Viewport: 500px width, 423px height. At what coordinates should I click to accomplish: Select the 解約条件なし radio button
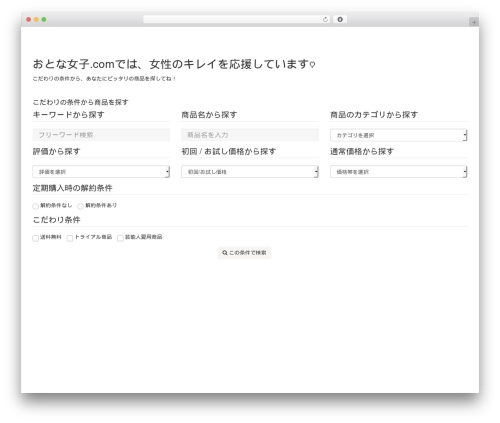[35, 206]
